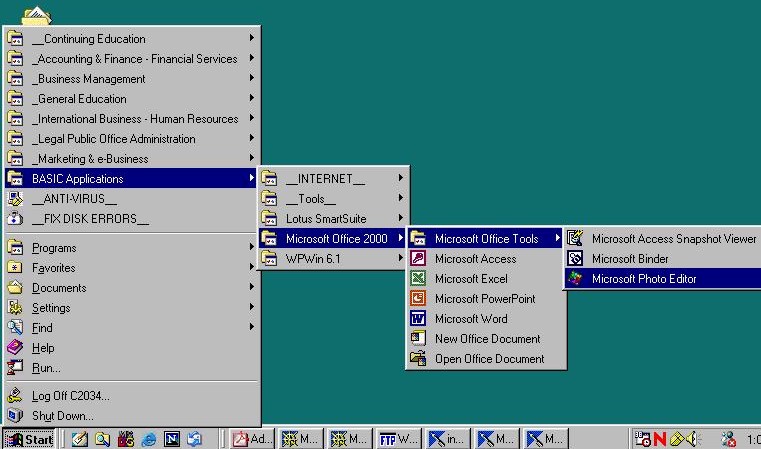This screenshot has height=449, width=761.
Task: Launch Microsoft Access
Action: pyautogui.click(x=485, y=259)
